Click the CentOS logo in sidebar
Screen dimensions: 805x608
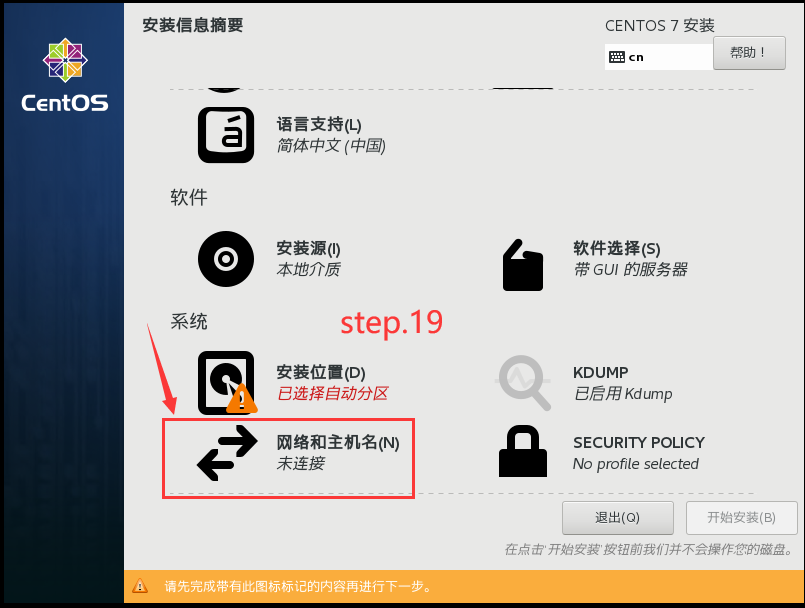click(x=65, y=75)
